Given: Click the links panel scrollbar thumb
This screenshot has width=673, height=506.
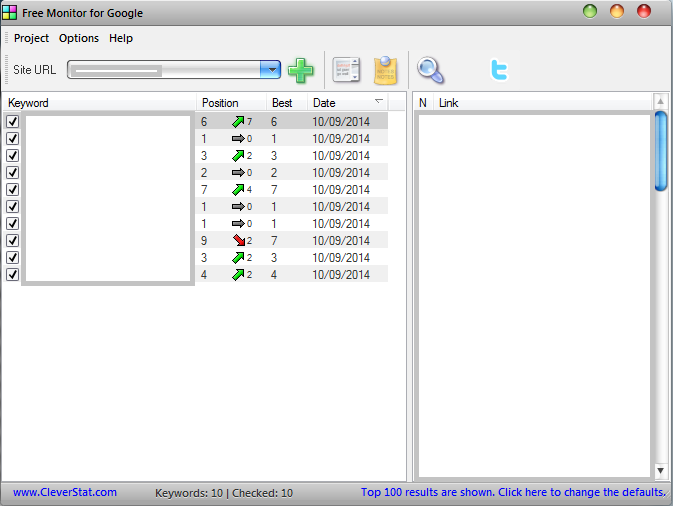Looking at the screenshot, I should (661, 151).
